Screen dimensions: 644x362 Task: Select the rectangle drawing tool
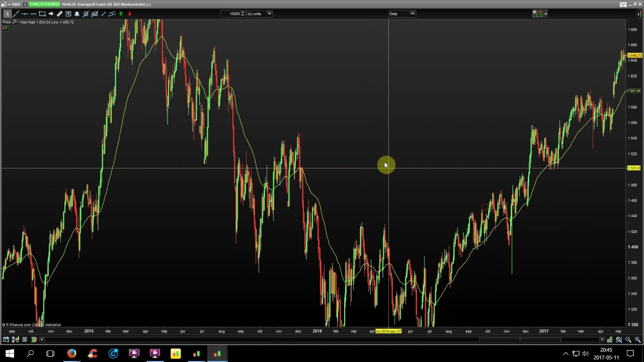tap(42, 14)
